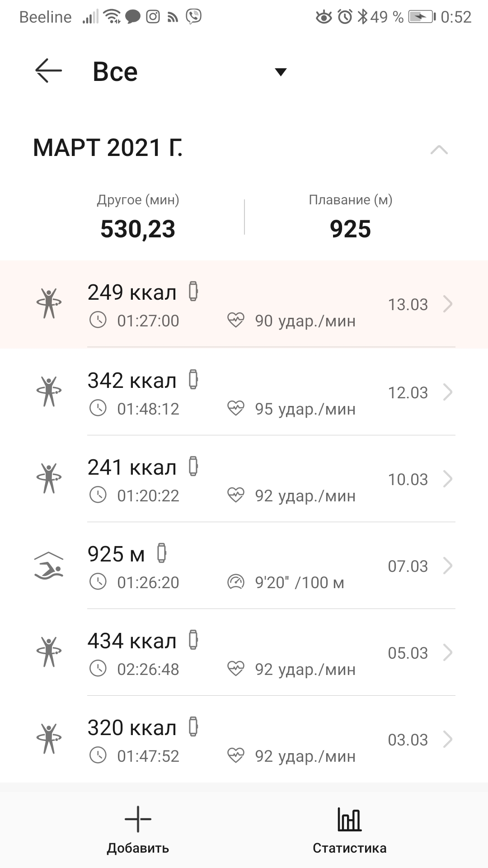Tap the Статистика label
Screen dimensions: 488x868
(x=349, y=848)
